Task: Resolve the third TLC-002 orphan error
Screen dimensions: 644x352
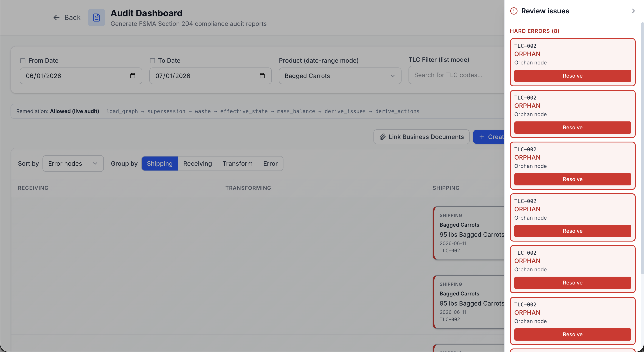Action: point(573,179)
